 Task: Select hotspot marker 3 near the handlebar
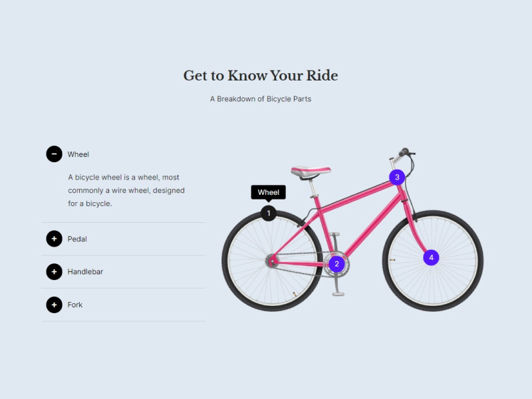coord(397,177)
